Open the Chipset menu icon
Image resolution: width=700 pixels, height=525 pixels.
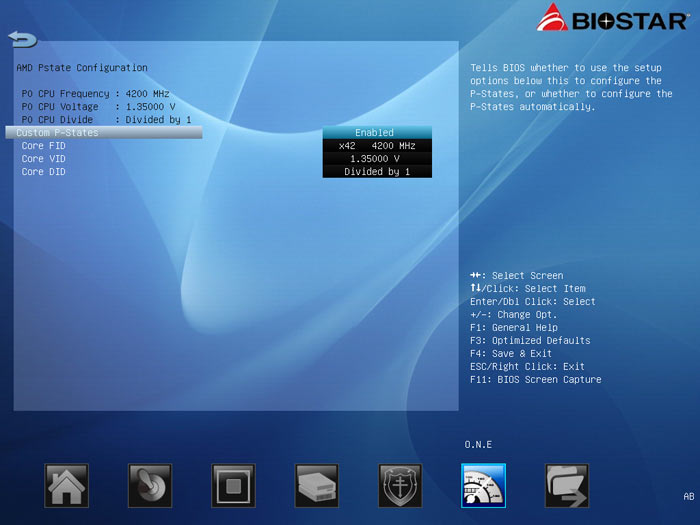click(233, 485)
